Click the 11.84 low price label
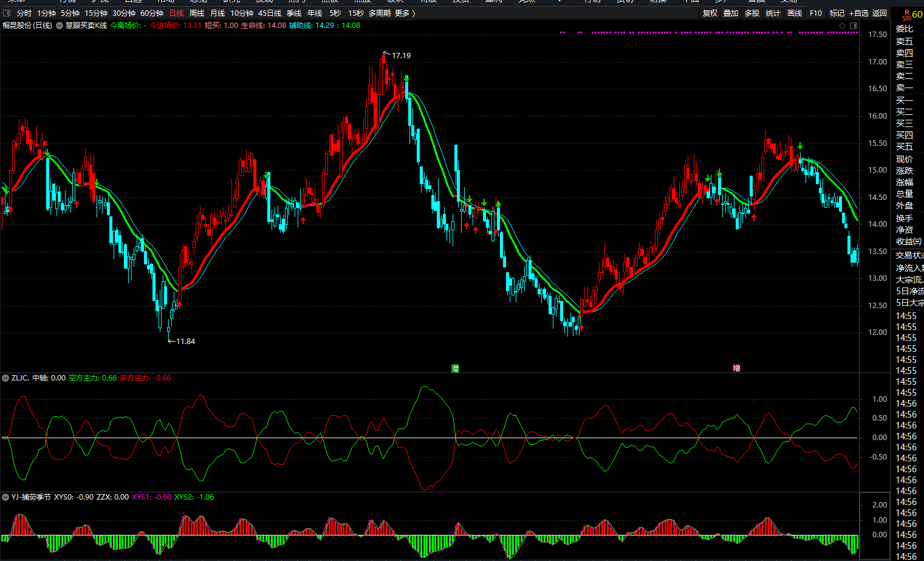The image size is (924, 561). coord(185,342)
